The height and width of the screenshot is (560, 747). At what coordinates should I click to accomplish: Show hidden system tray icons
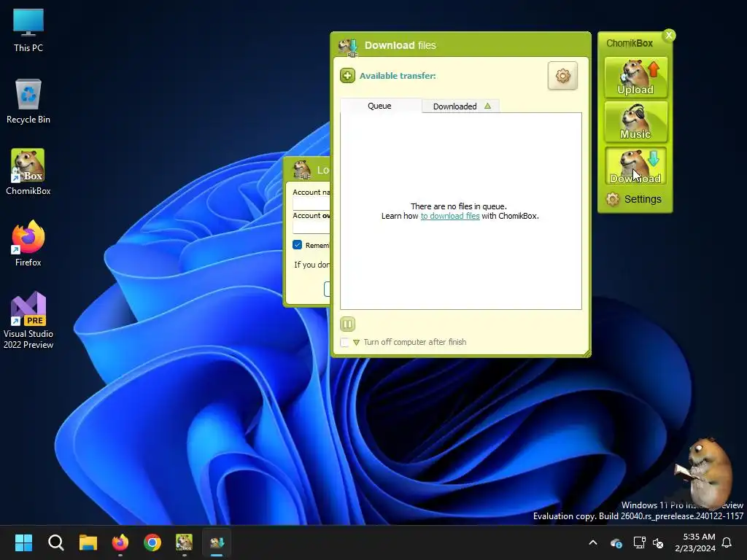593,542
